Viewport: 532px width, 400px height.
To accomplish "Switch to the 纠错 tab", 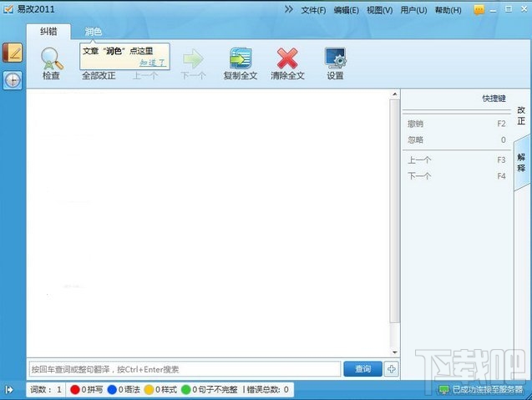I will click(x=48, y=32).
